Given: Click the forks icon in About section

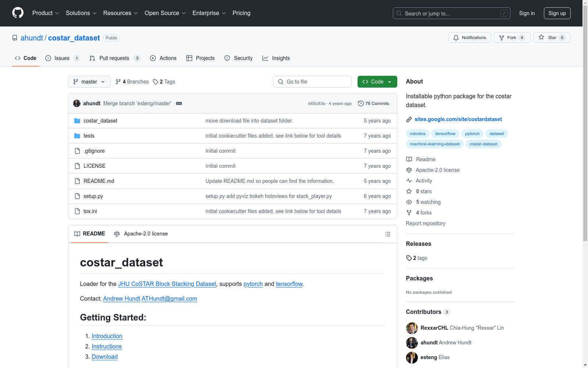Looking at the screenshot, I should pos(409,213).
